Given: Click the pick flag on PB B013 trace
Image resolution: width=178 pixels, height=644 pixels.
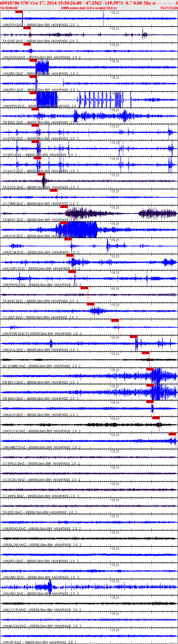Looking at the screenshot, I should (x=150, y=369).
